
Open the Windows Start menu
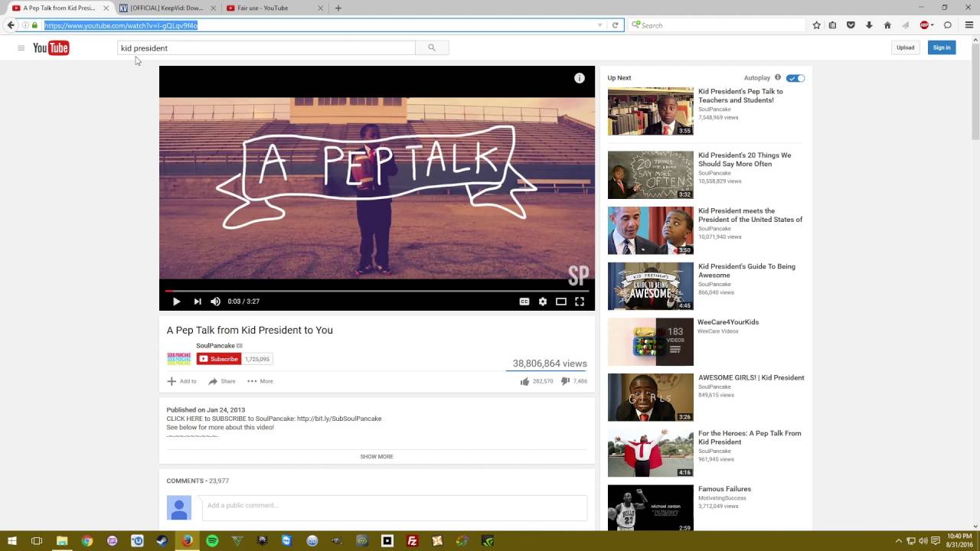(x=12, y=541)
